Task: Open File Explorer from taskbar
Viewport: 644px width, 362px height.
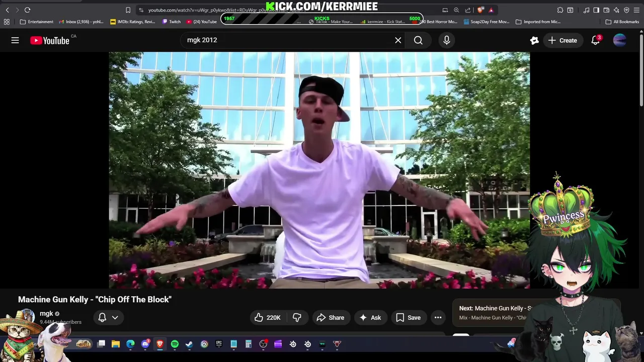Action: 116,344
